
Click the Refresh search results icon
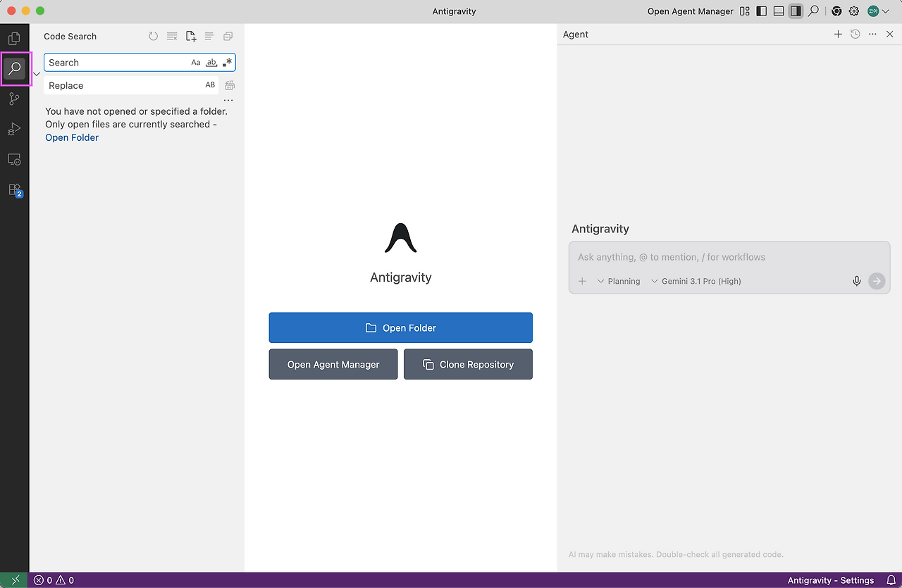point(154,36)
